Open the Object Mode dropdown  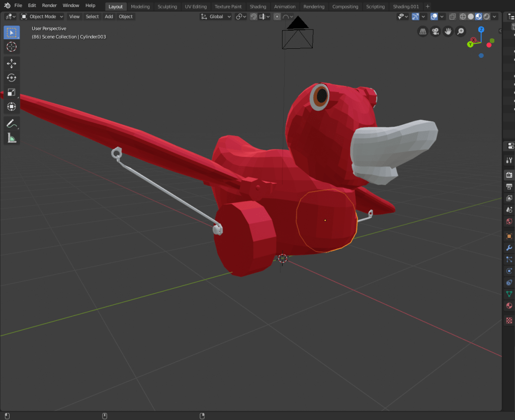42,17
